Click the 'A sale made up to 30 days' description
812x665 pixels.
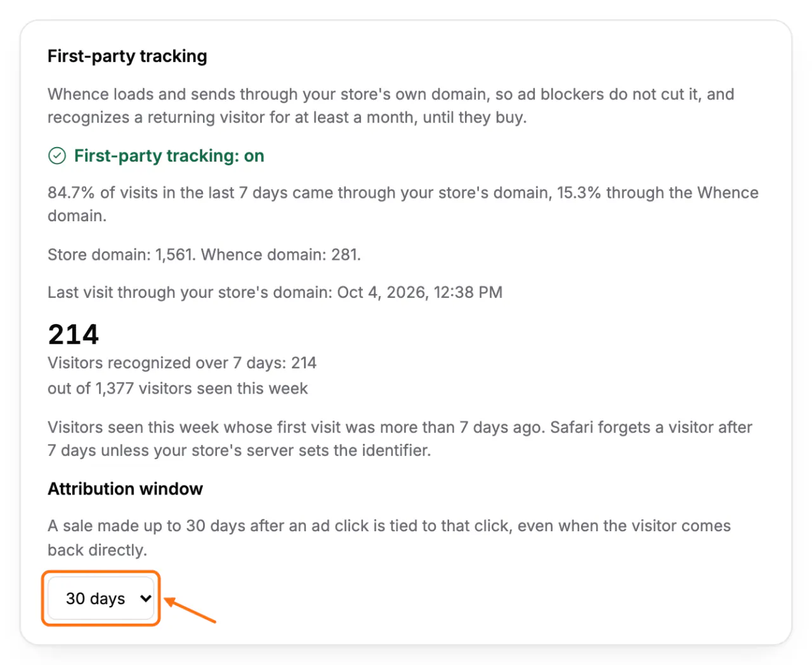tap(389, 538)
